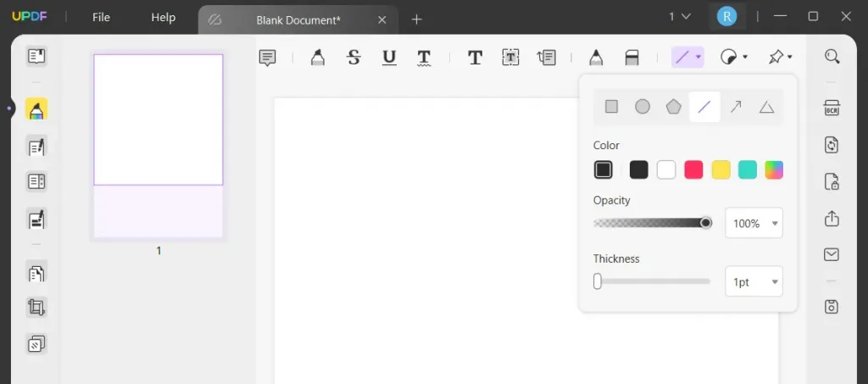Click the page number 1 label under thumbnail
The image size is (868, 384).
159,251
